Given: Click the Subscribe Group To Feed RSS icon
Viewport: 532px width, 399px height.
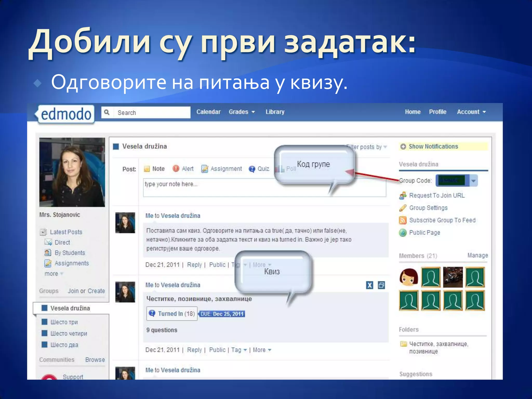Looking at the screenshot, I should point(403,220).
